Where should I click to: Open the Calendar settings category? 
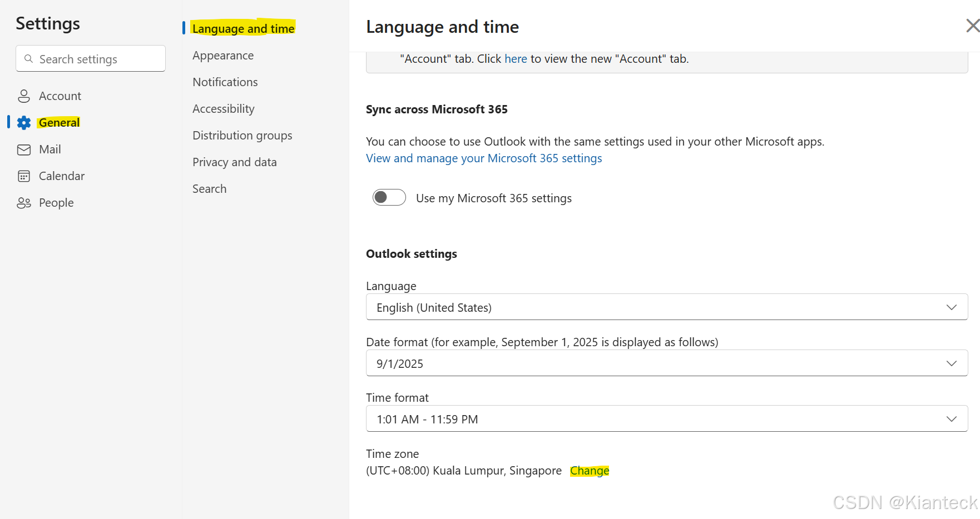pyautogui.click(x=62, y=176)
